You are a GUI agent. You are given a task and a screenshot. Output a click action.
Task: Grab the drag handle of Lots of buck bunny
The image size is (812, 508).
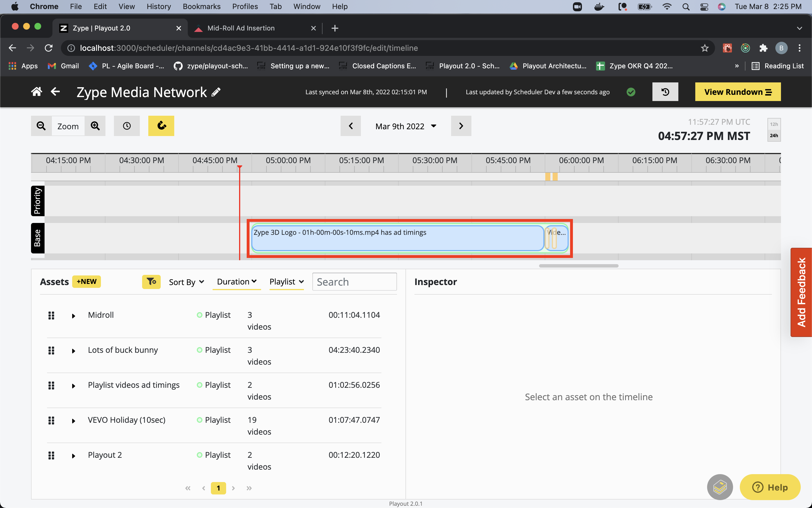click(x=51, y=351)
